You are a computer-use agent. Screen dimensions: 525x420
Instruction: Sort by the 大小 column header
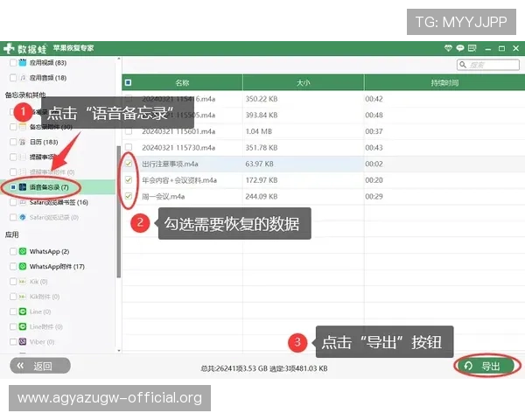[304, 83]
